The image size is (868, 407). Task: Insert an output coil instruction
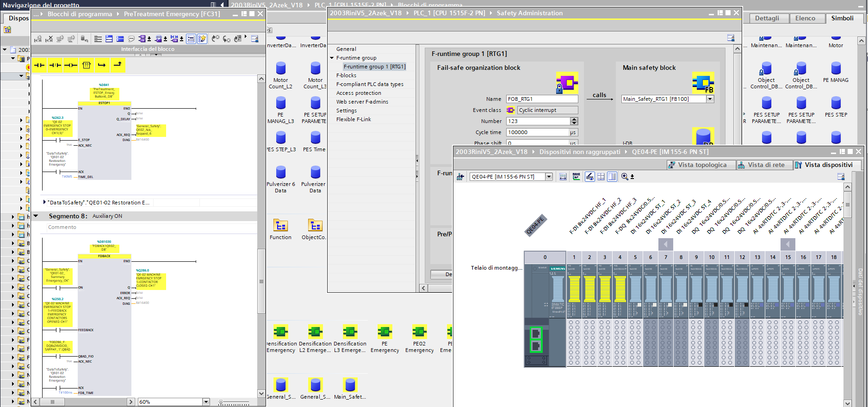coord(71,65)
